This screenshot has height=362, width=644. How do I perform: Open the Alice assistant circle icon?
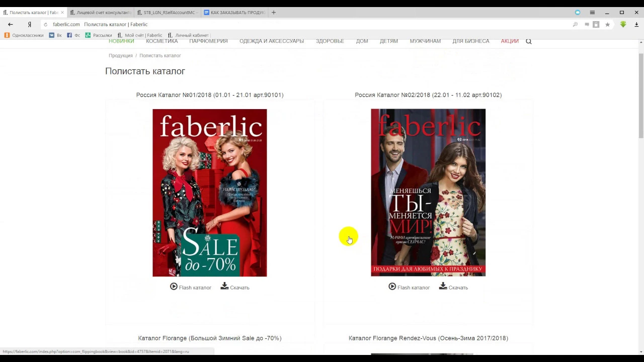point(578,13)
